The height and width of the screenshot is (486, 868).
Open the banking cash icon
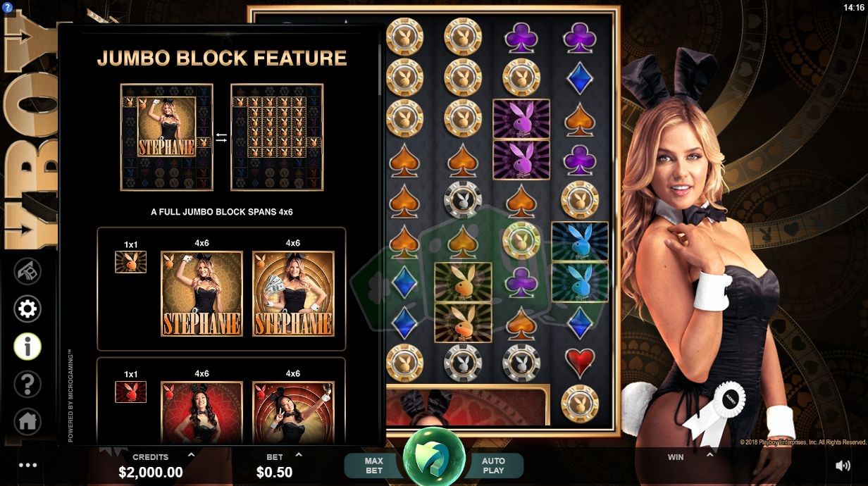[x=28, y=271]
